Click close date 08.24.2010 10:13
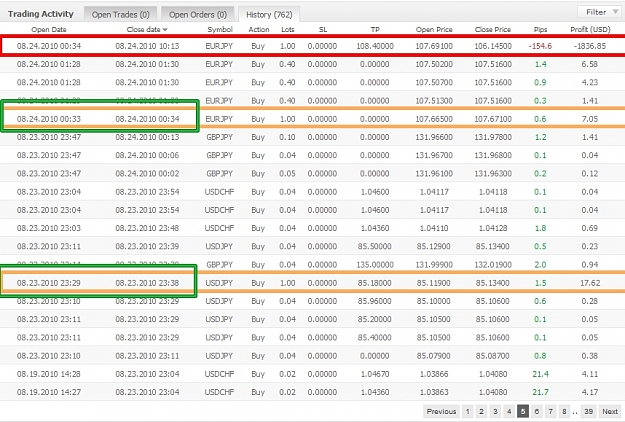Screen dimensions: 625x422 (x=147, y=46)
